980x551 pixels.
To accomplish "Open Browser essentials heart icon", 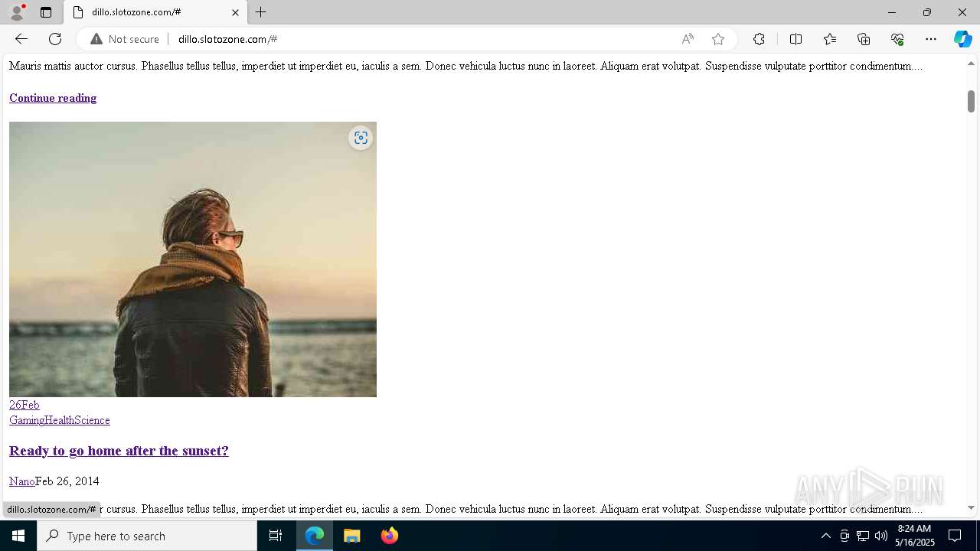I will [897, 39].
